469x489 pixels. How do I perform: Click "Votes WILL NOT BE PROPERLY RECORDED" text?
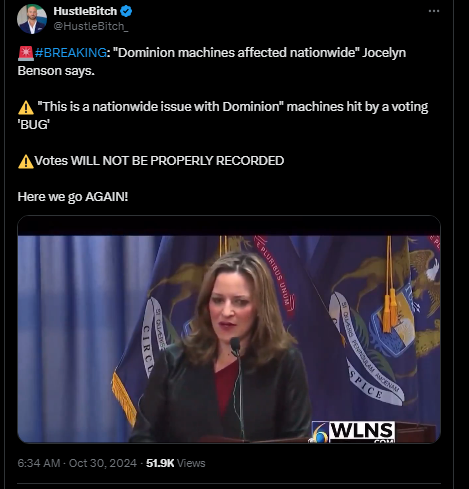click(x=159, y=161)
